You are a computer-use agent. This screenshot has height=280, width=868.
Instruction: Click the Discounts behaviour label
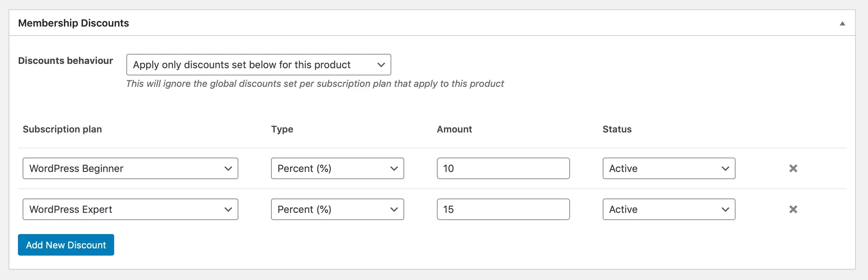[x=66, y=61]
